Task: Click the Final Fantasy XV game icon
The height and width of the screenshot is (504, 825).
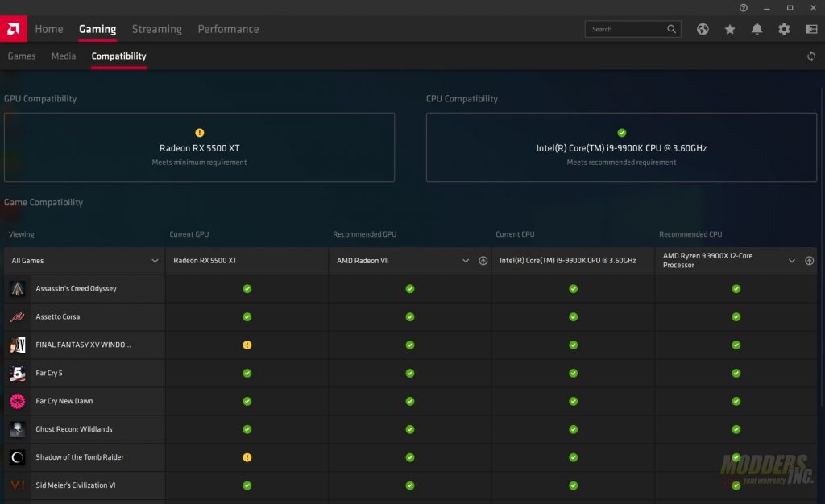Action: click(18, 345)
